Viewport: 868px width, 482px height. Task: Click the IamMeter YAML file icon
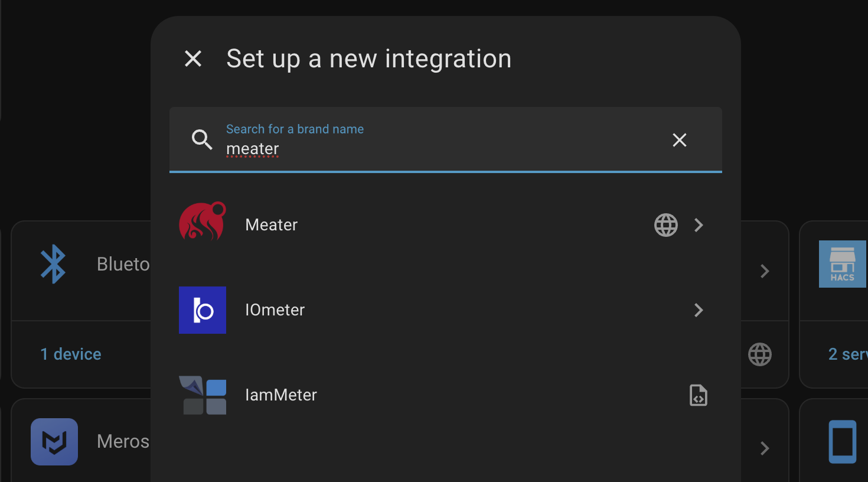click(699, 395)
